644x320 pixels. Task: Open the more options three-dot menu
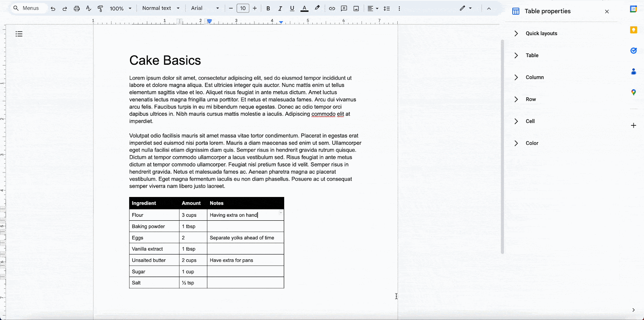coord(399,8)
